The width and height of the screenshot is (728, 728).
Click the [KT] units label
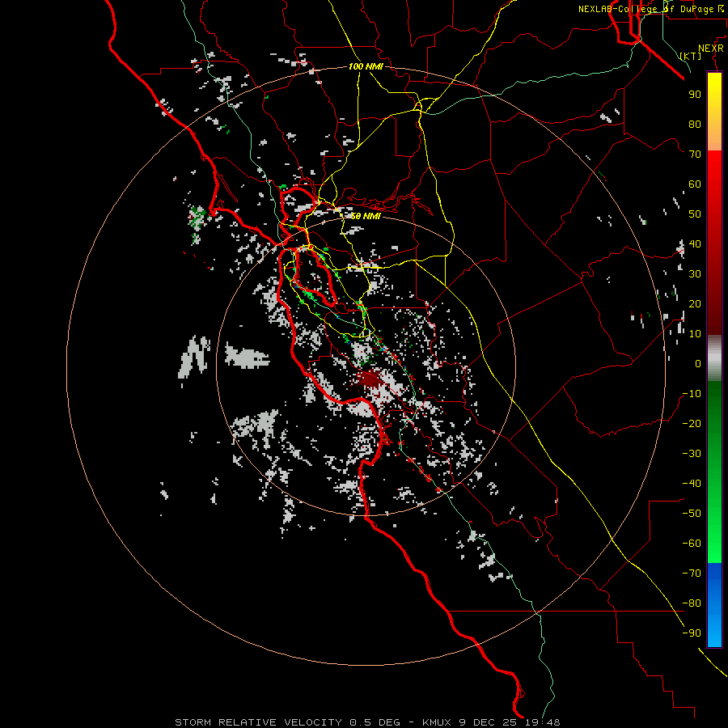click(691, 56)
